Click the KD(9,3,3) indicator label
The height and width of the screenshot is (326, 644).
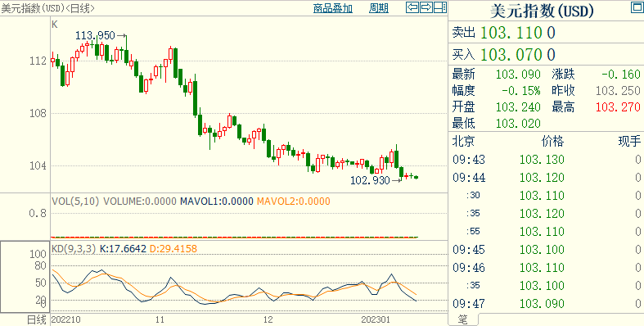click(x=74, y=249)
